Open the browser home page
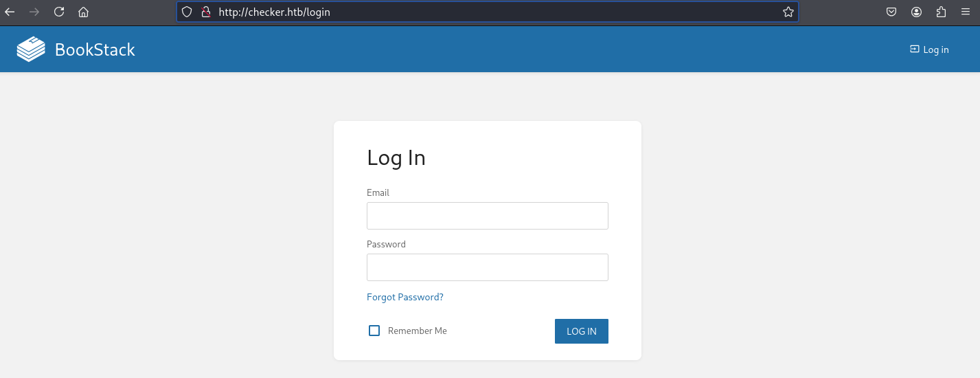Image resolution: width=980 pixels, height=378 pixels. pyautogui.click(x=84, y=12)
